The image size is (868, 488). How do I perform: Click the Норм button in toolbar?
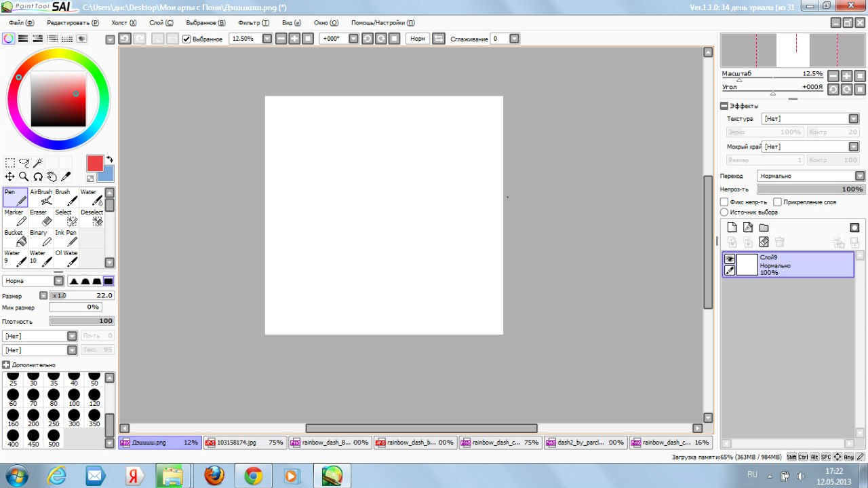(x=418, y=39)
